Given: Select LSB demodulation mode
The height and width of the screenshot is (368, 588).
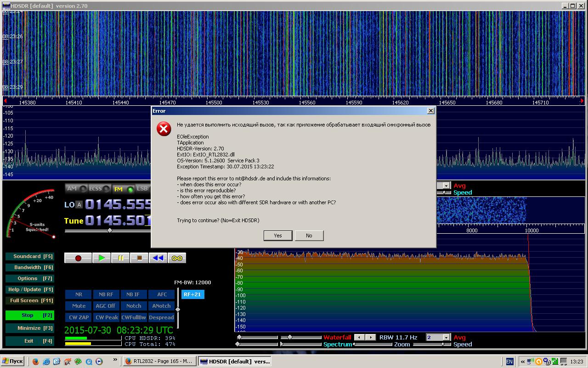Looking at the screenshot, I should click(143, 189).
